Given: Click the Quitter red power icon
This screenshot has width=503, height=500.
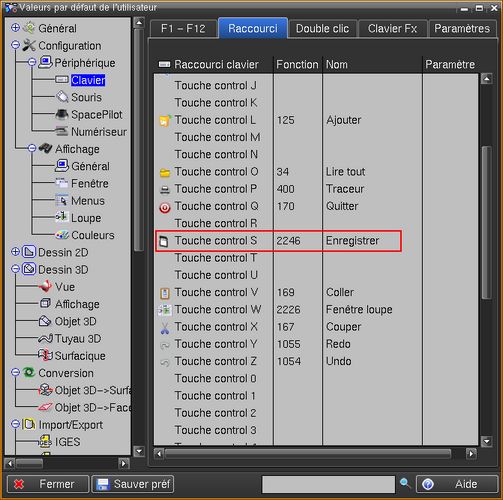Looking at the screenshot, I should click(165, 207).
